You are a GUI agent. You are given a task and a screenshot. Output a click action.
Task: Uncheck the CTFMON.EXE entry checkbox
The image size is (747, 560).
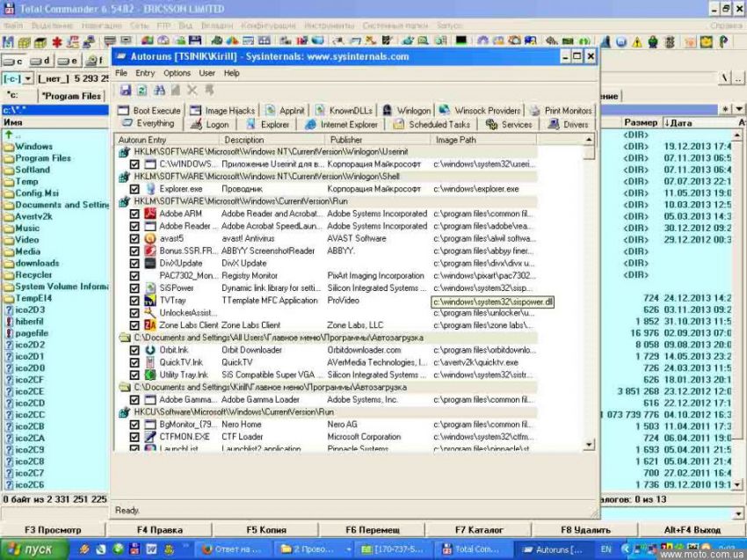click(x=134, y=437)
